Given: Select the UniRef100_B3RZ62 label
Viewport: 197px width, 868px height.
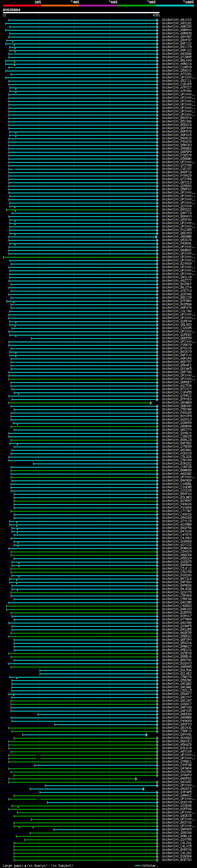Looking at the screenshot, I should (x=177, y=464).
